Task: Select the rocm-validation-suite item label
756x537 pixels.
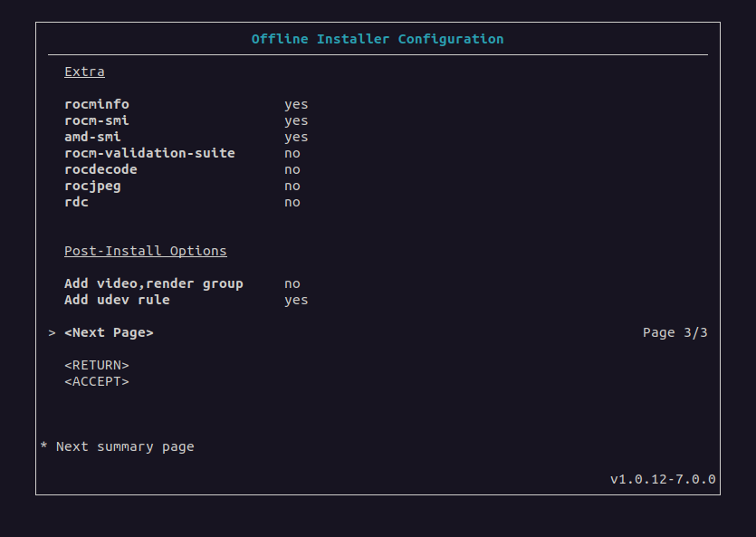Action: pos(150,153)
